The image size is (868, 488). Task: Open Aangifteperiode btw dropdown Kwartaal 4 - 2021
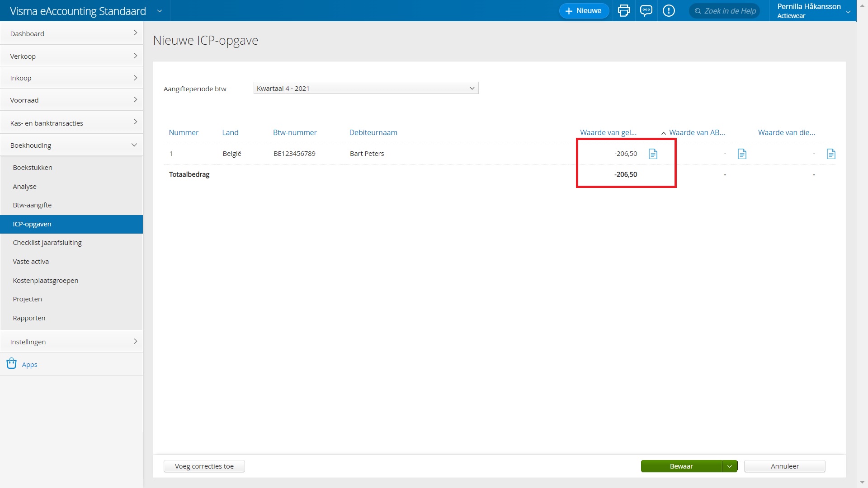[x=366, y=88]
